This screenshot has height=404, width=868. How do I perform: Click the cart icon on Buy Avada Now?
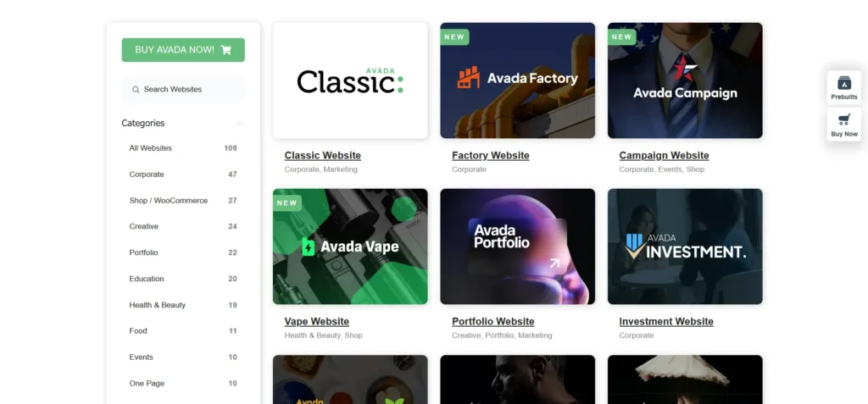[x=225, y=50]
